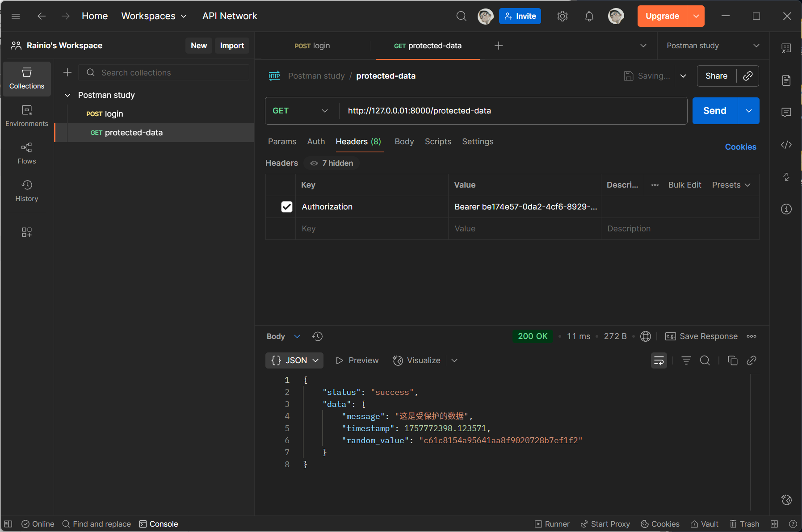The height and width of the screenshot is (532, 802).
Task: Open the History sidebar panel
Action: 27,191
